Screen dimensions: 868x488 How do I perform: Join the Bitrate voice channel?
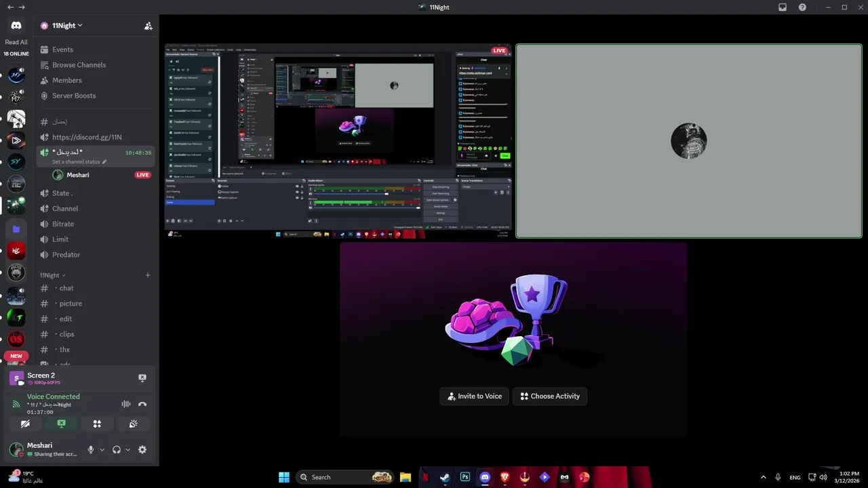point(96,224)
